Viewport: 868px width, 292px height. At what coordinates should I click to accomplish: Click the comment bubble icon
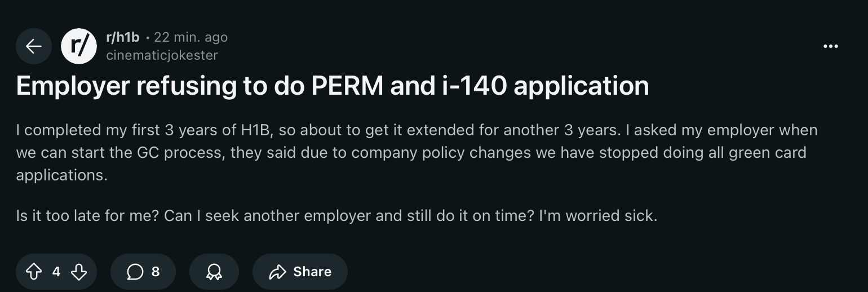click(x=135, y=272)
